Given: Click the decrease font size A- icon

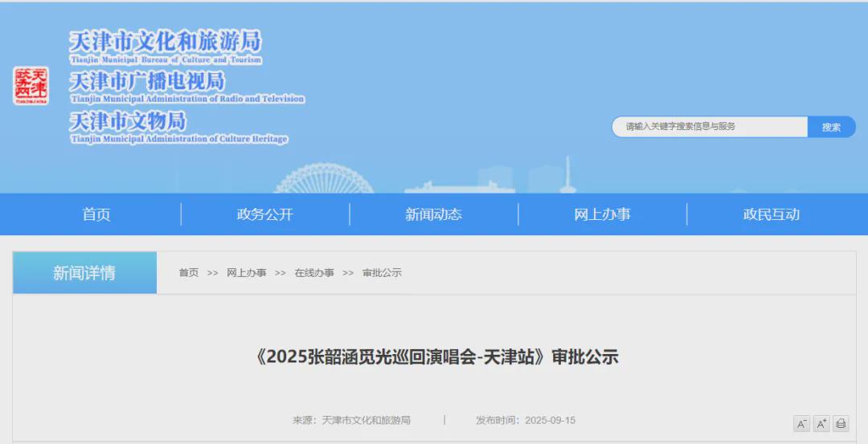Looking at the screenshot, I should [801, 424].
